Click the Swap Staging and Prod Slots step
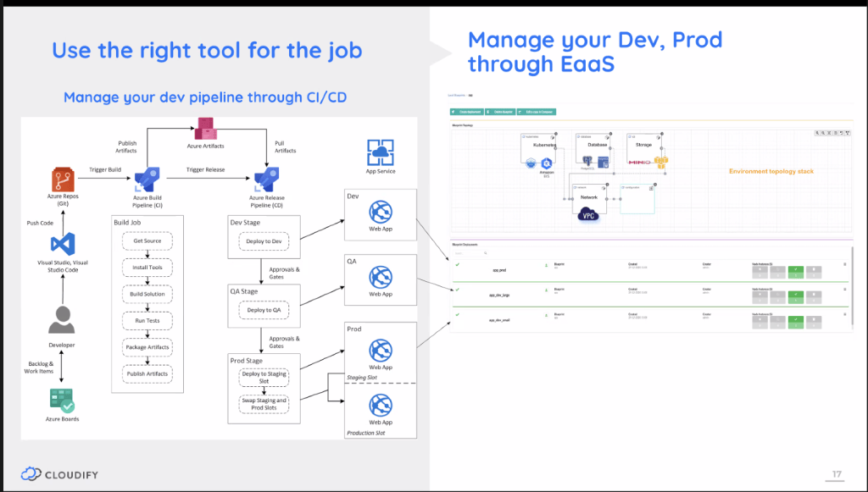 264,404
